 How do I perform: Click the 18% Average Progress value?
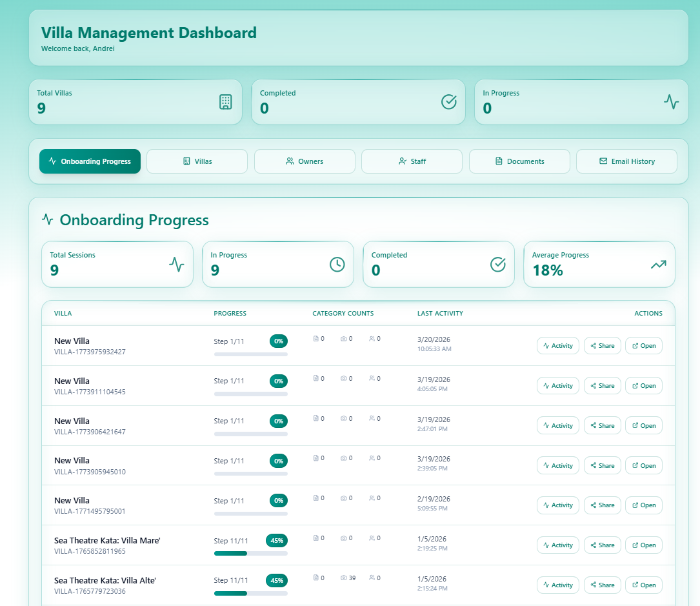(x=548, y=270)
